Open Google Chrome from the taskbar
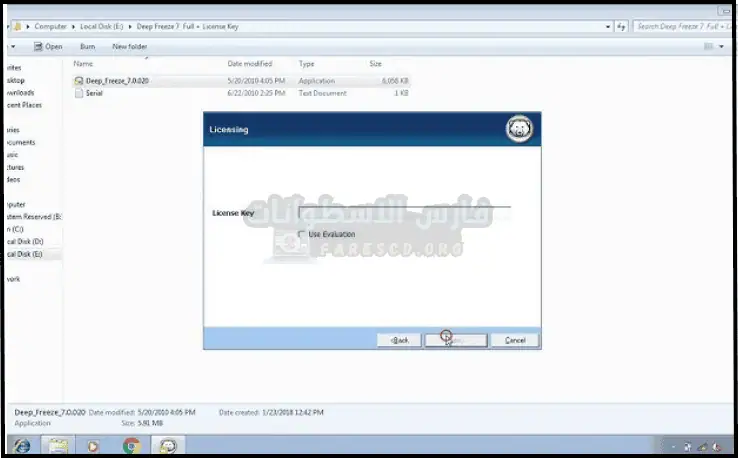This screenshot has height=458, width=738. [x=131, y=445]
